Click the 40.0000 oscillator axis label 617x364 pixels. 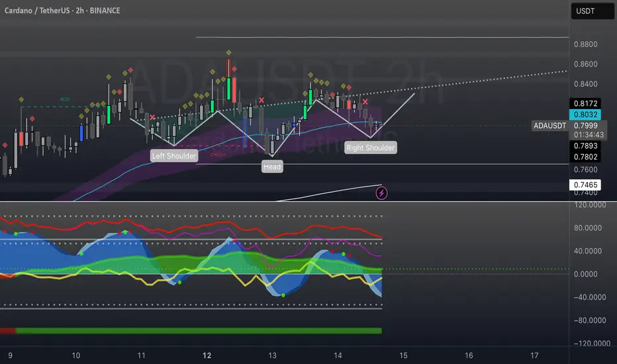point(587,251)
